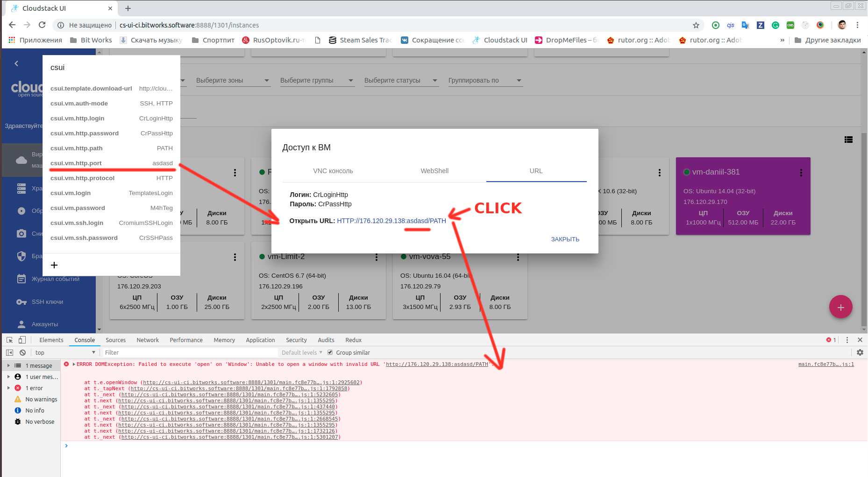
Task: Open the Аккаунты sidebar section
Action: click(44, 324)
